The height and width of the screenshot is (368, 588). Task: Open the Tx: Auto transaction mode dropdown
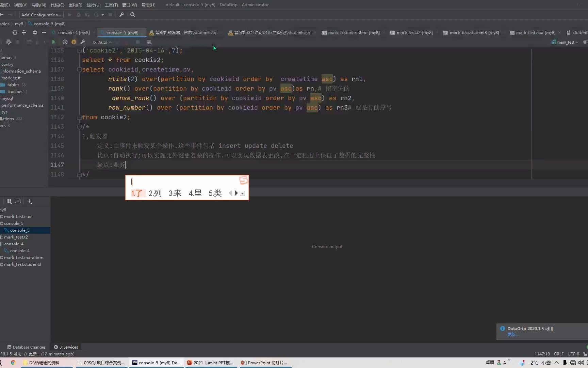102,42
